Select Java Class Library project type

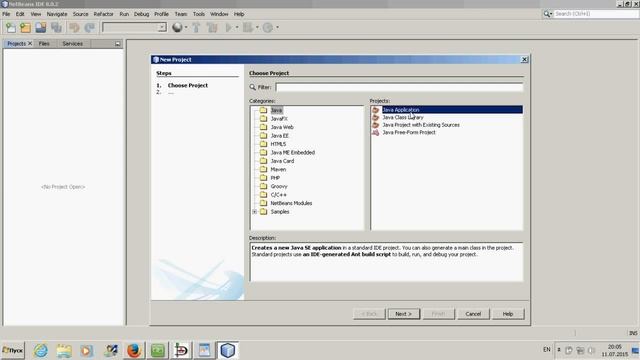pos(402,117)
